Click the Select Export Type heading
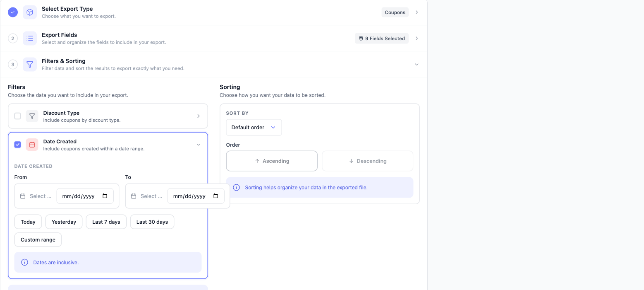 click(67, 9)
